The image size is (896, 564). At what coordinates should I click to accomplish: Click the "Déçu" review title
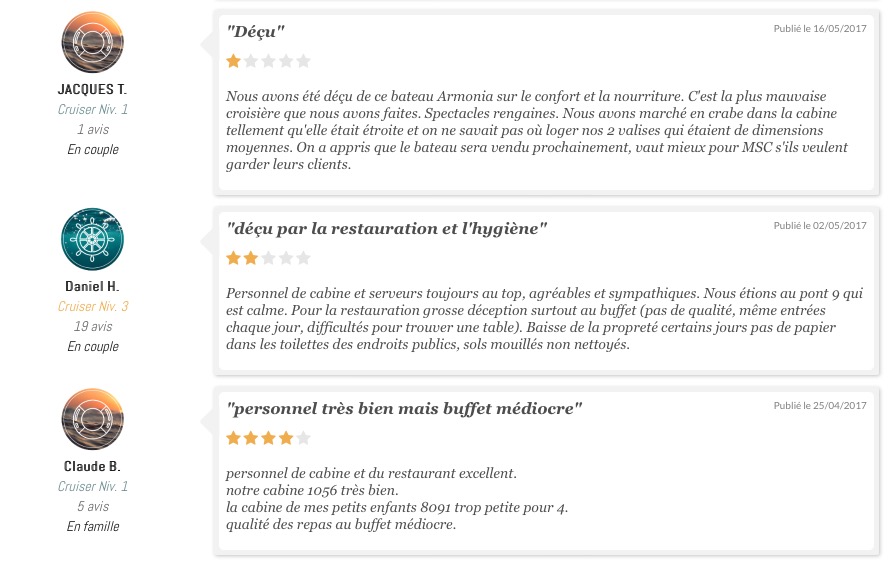point(255,31)
